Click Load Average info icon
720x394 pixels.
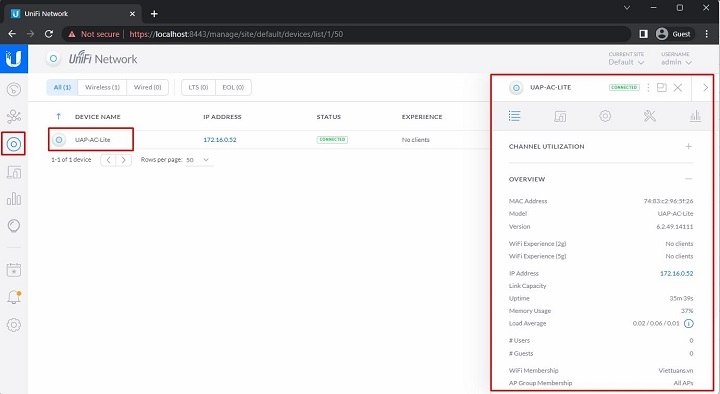(x=689, y=324)
